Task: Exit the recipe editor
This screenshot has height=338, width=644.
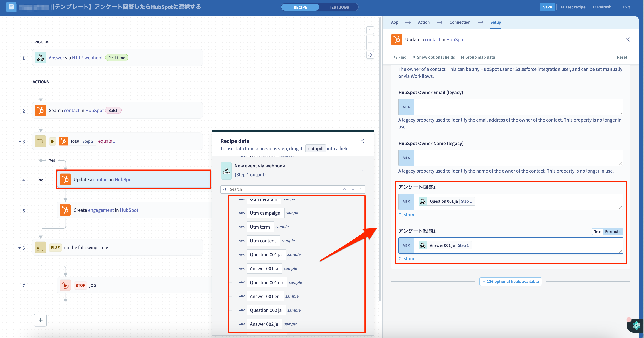Action: pos(625,7)
